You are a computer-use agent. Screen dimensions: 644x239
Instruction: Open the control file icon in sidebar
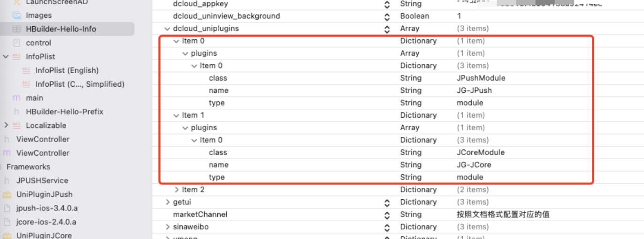click(17, 43)
